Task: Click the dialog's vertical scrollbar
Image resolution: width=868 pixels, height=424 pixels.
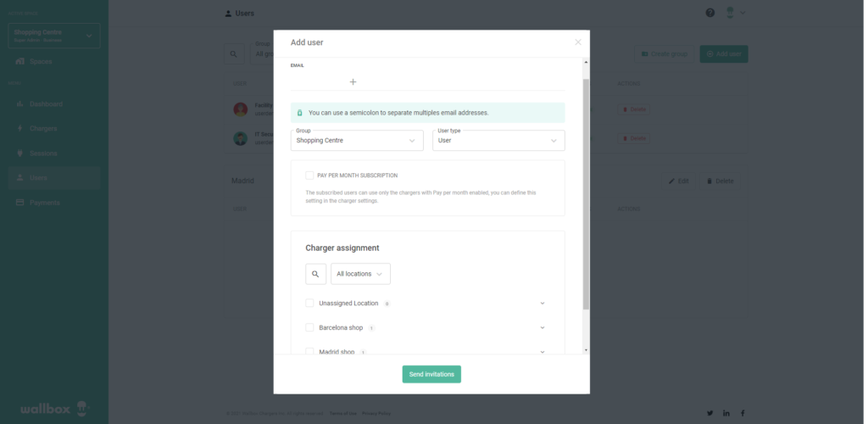Action: click(585, 195)
